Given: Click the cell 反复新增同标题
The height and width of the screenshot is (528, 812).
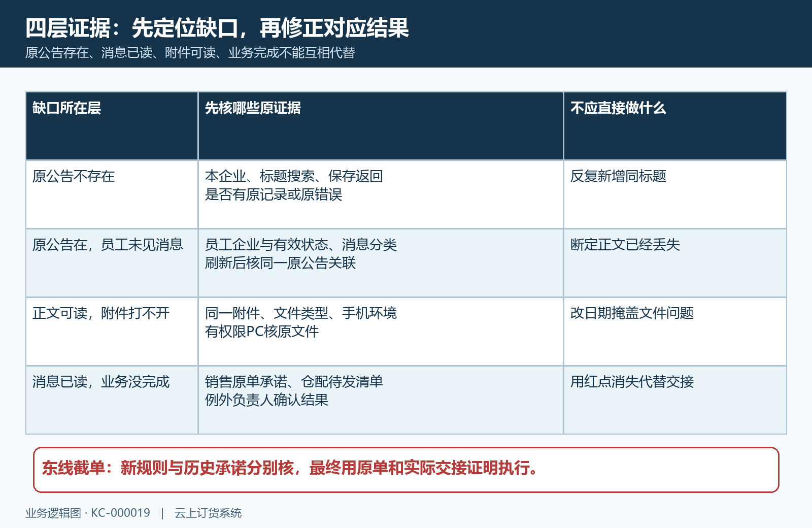Looking at the screenshot, I should coord(675,194).
